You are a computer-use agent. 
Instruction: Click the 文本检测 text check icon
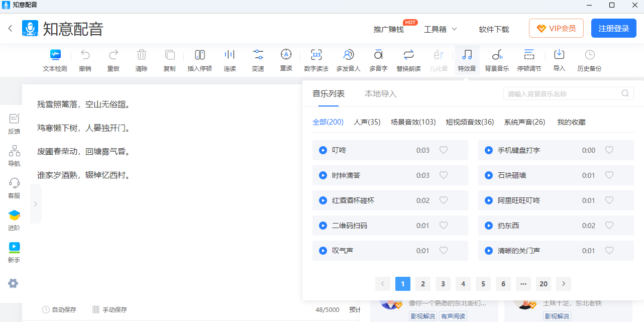point(55,55)
